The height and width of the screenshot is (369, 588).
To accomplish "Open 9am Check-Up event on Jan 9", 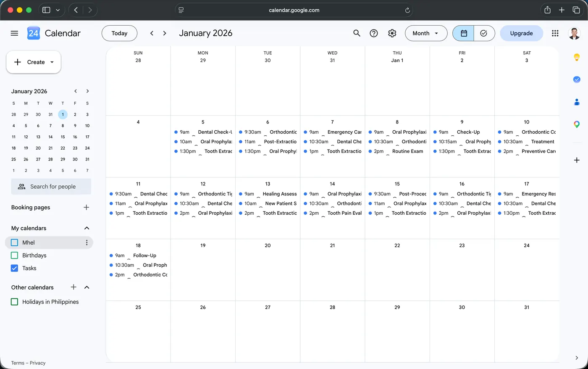I will point(462,132).
